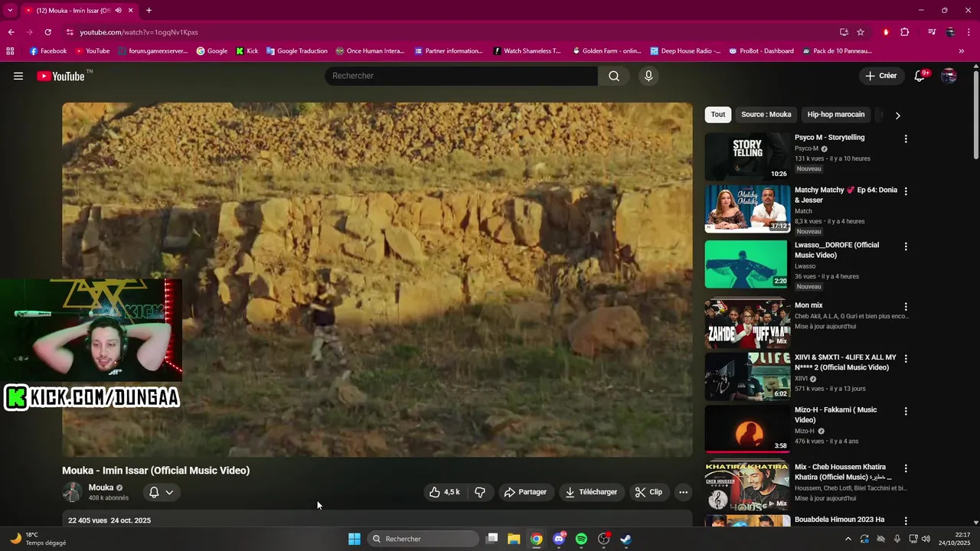Open subscription notification bell dropdown
This screenshot has width=980, height=551.
pyautogui.click(x=161, y=492)
